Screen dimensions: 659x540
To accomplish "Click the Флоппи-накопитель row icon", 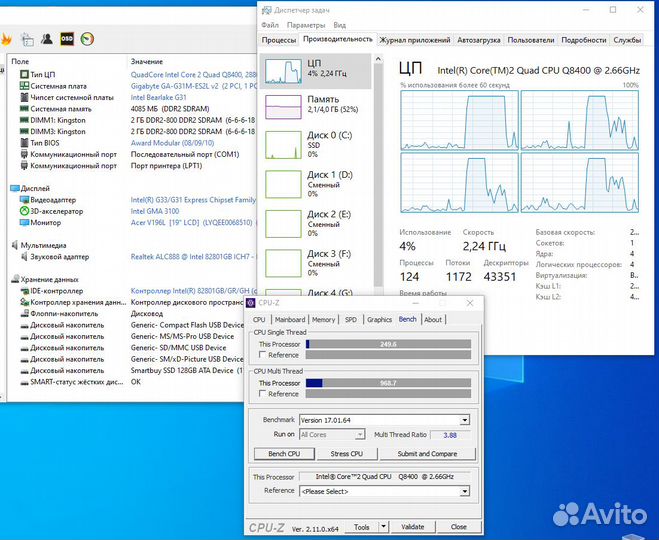I will [24, 313].
